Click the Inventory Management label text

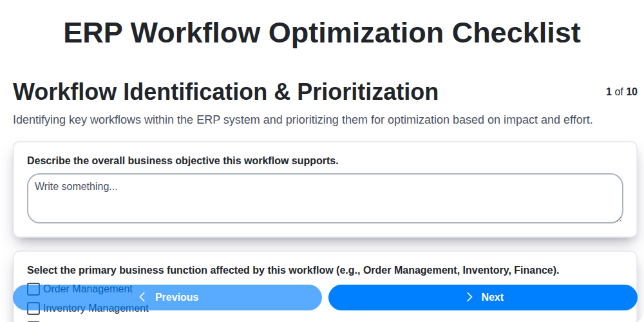pos(96,308)
